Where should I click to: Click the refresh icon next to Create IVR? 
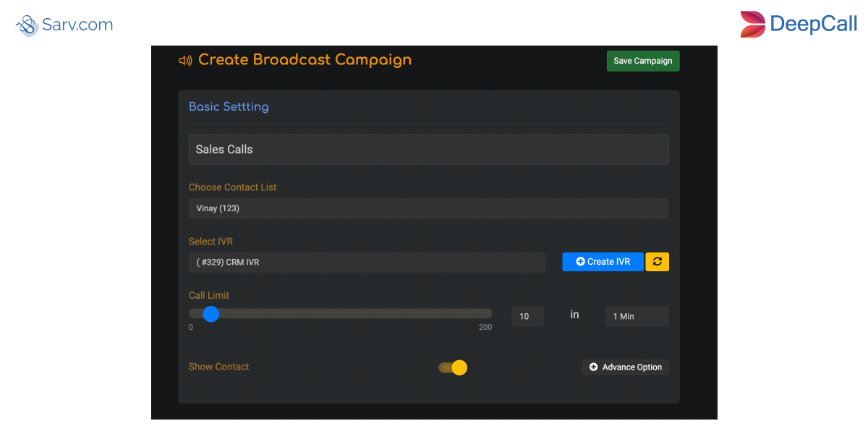click(x=657, y=262)
